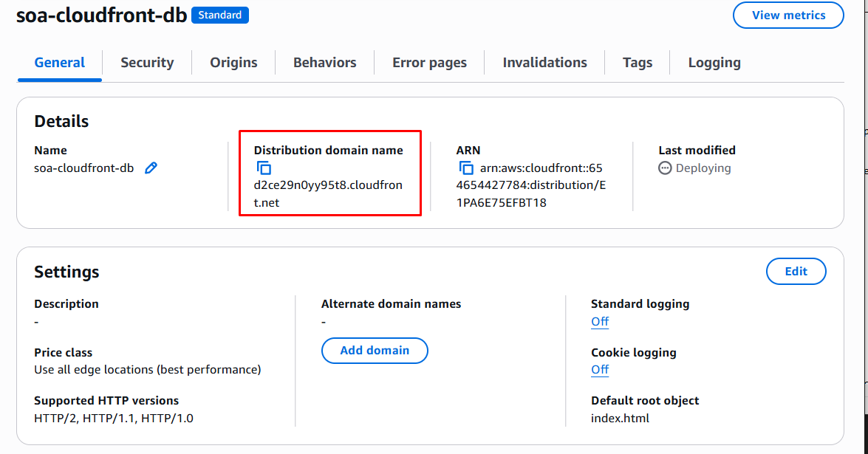Click the View metrics button
868x454 pixels.
(788, 16)
